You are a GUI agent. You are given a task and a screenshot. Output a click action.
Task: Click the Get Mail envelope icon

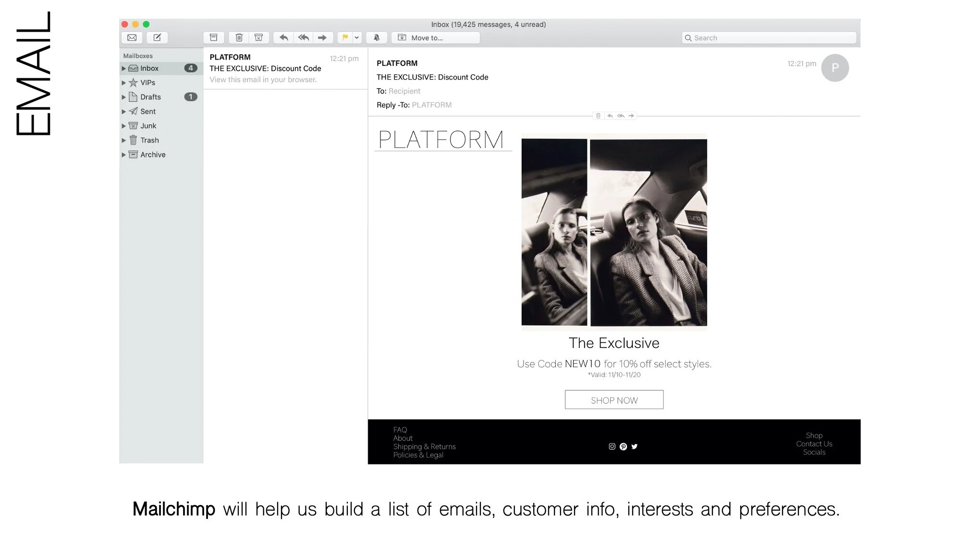pyautogui.click(x=132, y=37)
